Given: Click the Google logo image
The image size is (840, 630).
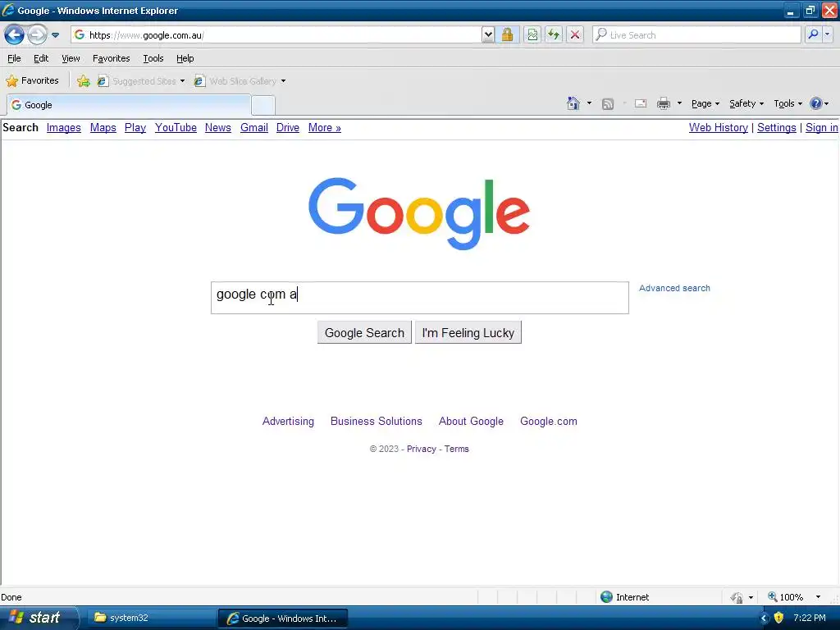Looking at the screenshot, I should pyautogui.click(x=419, y=213).
